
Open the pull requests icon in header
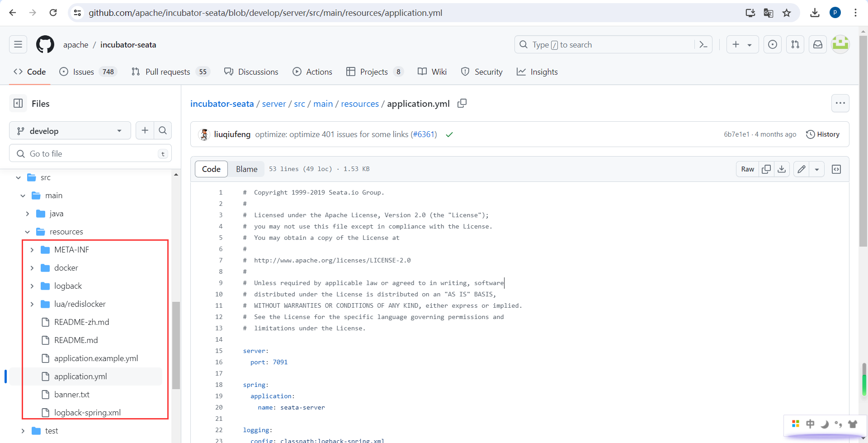click(795, 44)
